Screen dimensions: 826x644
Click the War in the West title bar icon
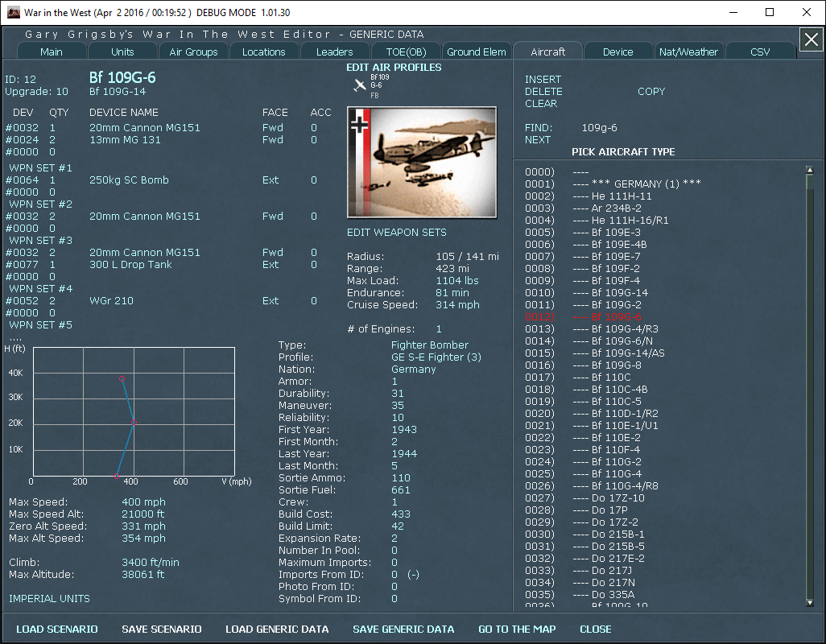click(x=13, y=12)
